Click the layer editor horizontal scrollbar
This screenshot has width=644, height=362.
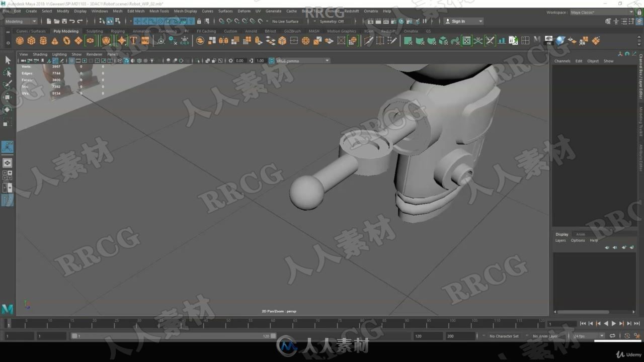[x=584, y=312]
